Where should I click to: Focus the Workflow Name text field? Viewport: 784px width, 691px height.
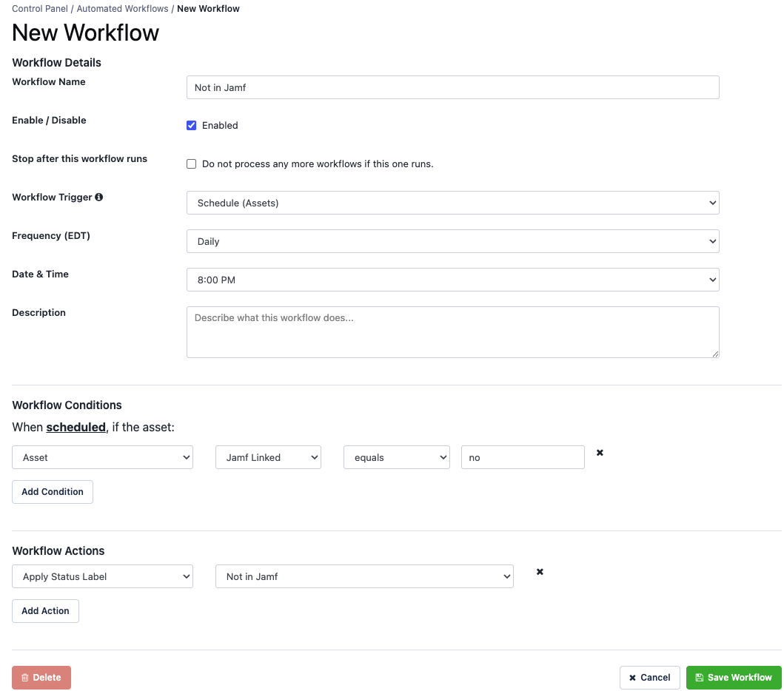(453, 87)
